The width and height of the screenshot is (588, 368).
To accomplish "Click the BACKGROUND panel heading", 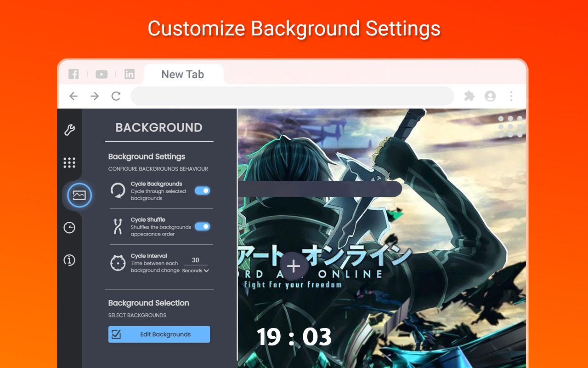I will (159, 127).
